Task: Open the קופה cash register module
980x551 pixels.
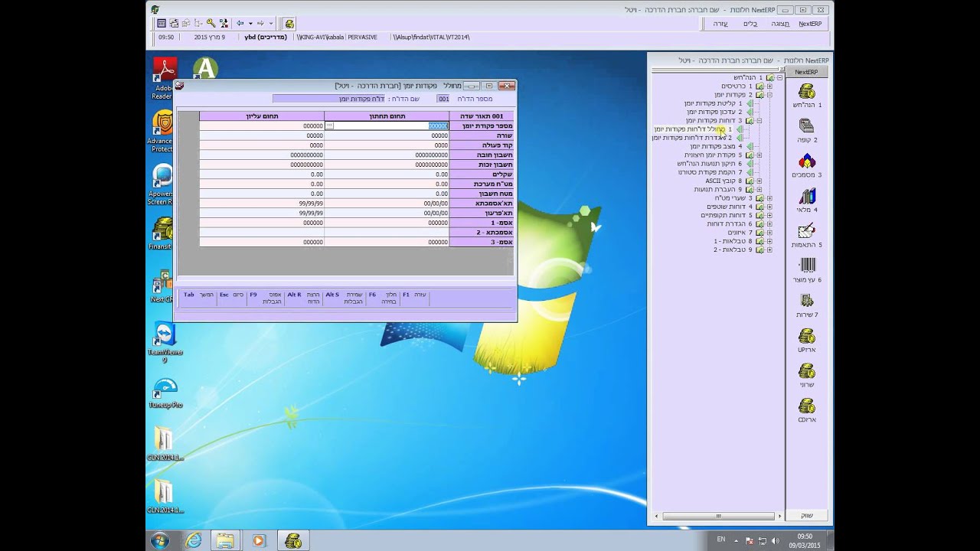Action: 808,129
